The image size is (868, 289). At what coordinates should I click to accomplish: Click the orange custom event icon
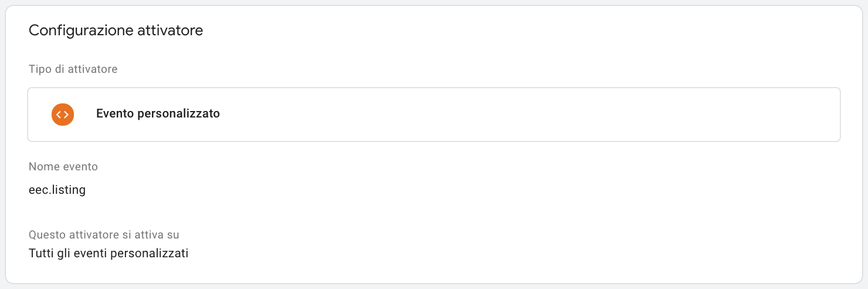point(63,114)
